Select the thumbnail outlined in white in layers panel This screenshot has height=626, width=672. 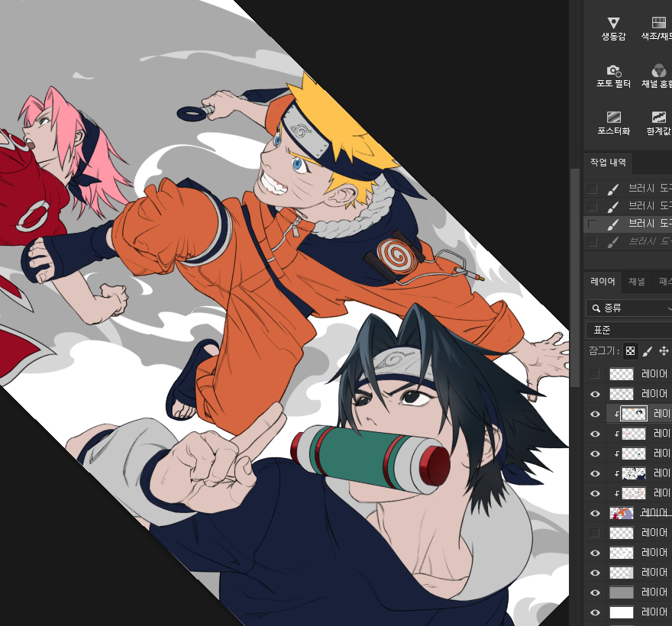point(634,414)
